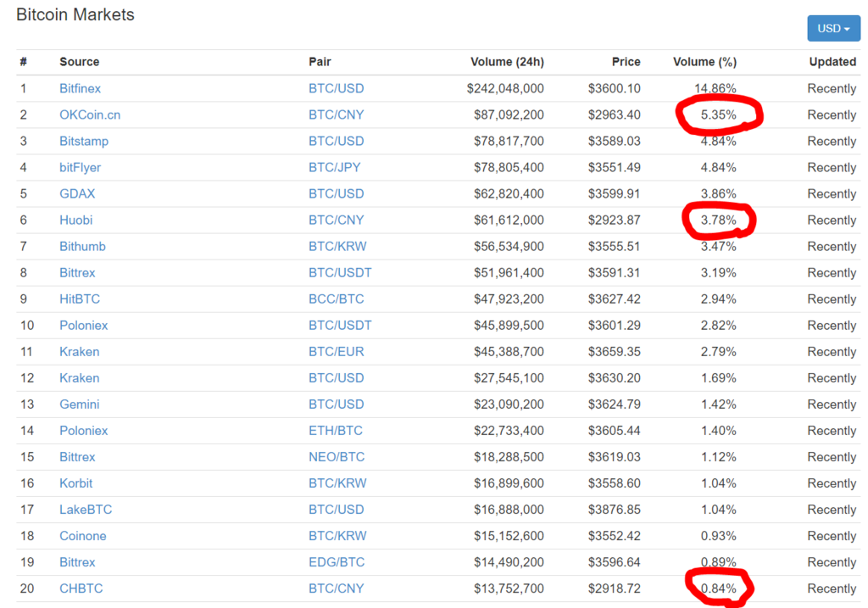Open the GDAX source link
The image size is (868, 608).
point(77,194)
